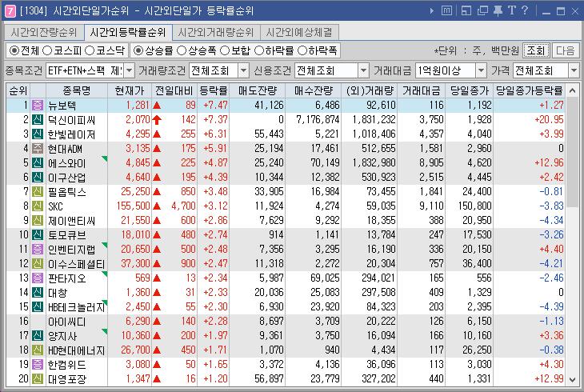Viewport: 584px width, 392px height.
Task: Click the 신 badge icon beside SKC
Action: coord(38,206)
